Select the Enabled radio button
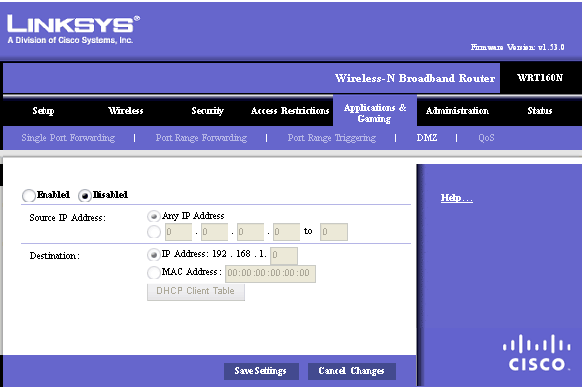This screenshot has width=582, height=388. coord(29,195)
